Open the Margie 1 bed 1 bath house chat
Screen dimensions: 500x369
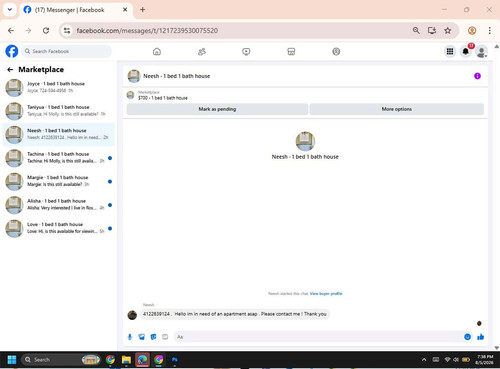(x=59, y=181)
